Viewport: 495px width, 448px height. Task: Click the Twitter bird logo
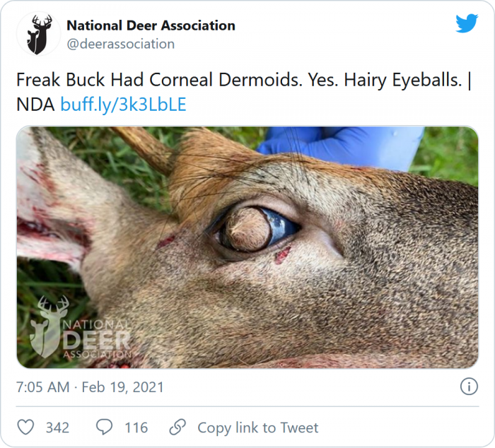pyautogui.click(x=467, y=24)
